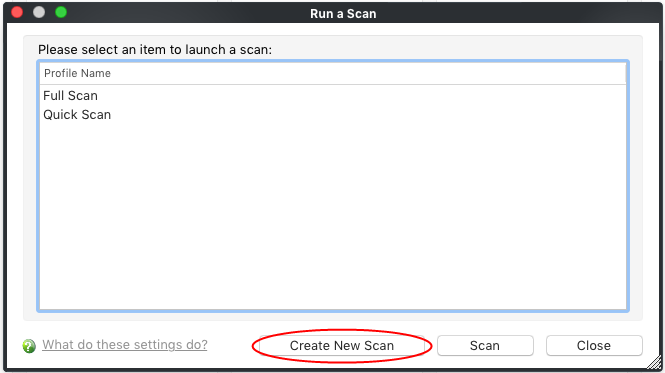Viewport: 665px width, 373px height.
Task: Click the red window close button
Action: 17,12
